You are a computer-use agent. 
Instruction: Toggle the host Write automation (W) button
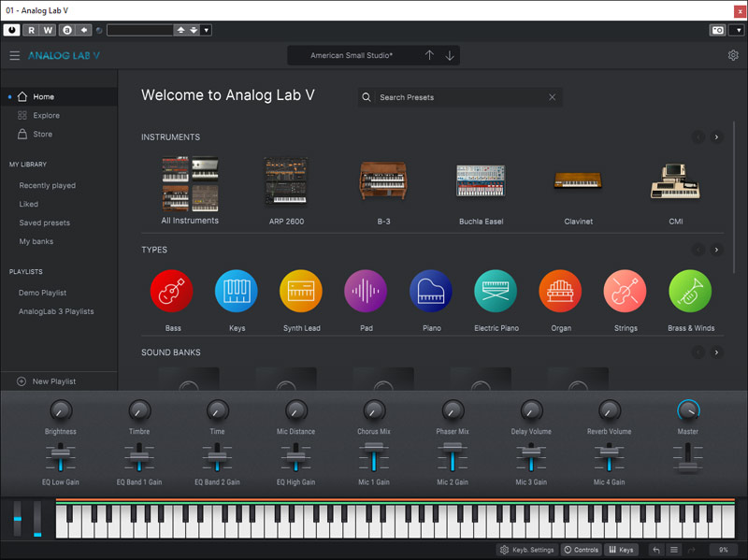48,30
